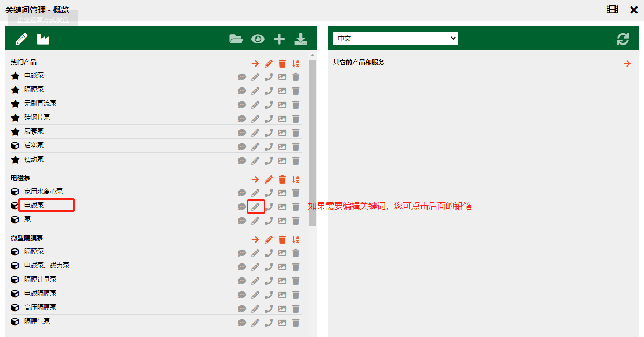Click the phone icon for 尿素泵
This screenshot has height=337, width=644.
(269, 133)
